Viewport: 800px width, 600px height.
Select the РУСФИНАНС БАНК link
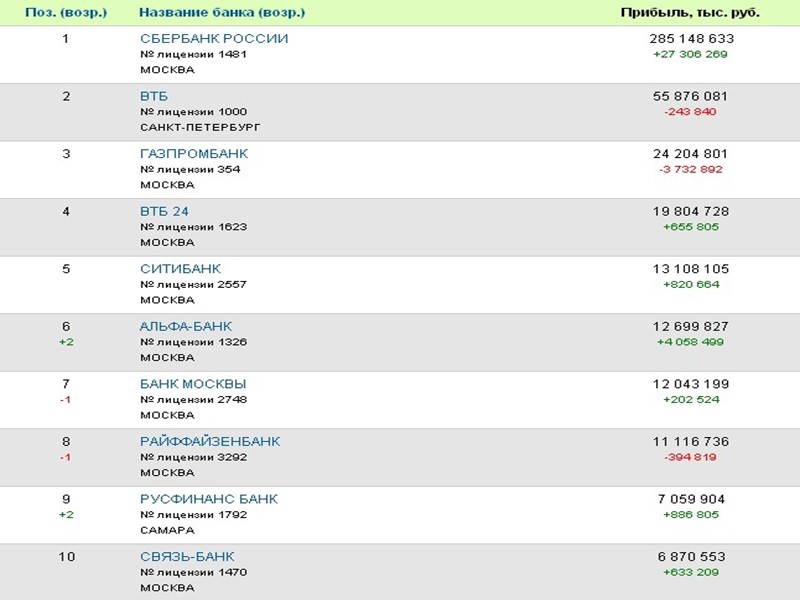click(x=209, y=499)
